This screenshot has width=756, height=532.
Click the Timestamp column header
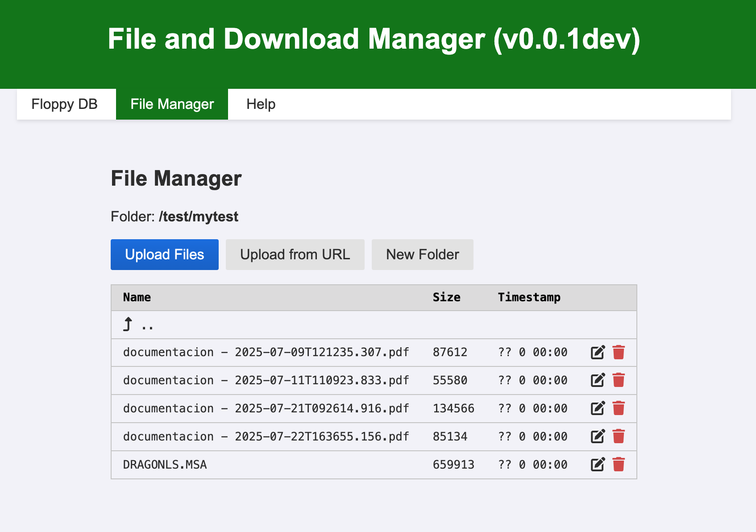529,297
